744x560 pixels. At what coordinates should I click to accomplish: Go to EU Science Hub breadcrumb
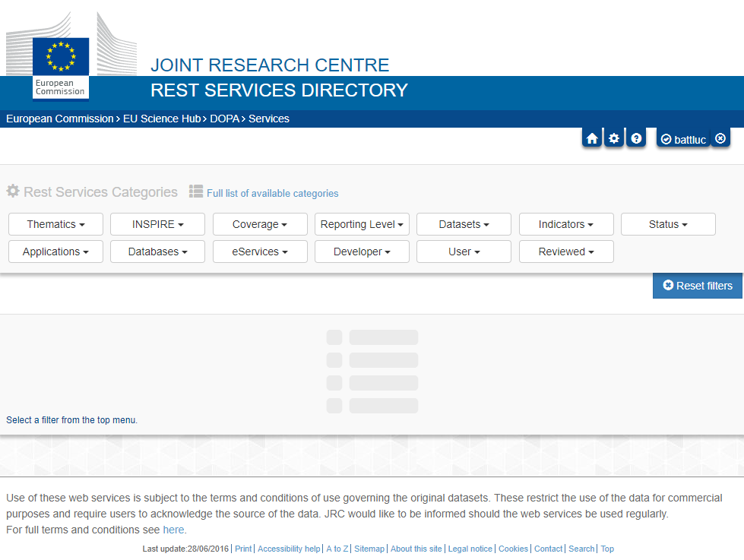[x=162, y=119]
